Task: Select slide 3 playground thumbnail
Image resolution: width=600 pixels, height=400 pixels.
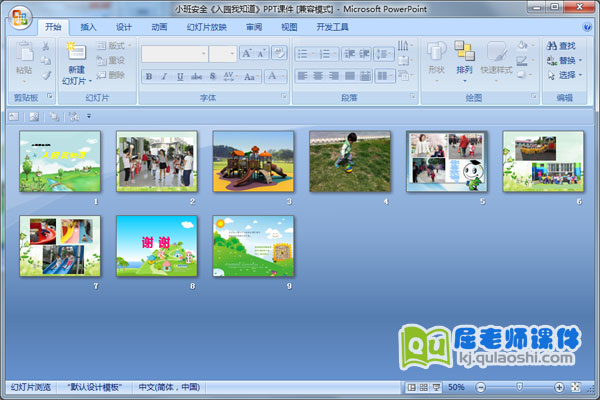Action: (253, 161)
